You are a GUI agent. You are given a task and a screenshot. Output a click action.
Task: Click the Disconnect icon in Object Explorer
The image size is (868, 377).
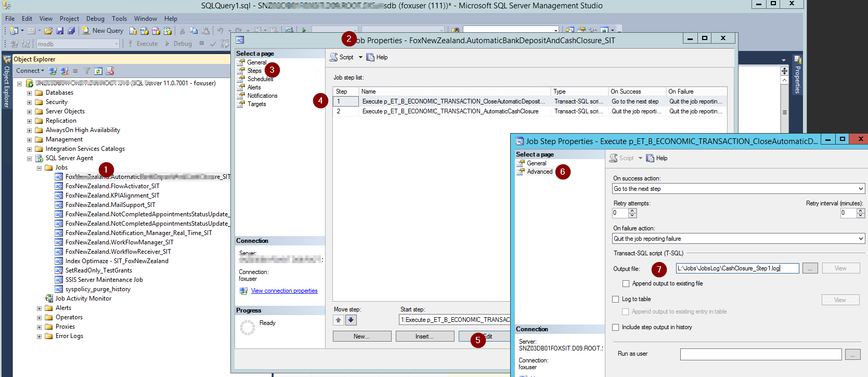click(x=64, y=71)
